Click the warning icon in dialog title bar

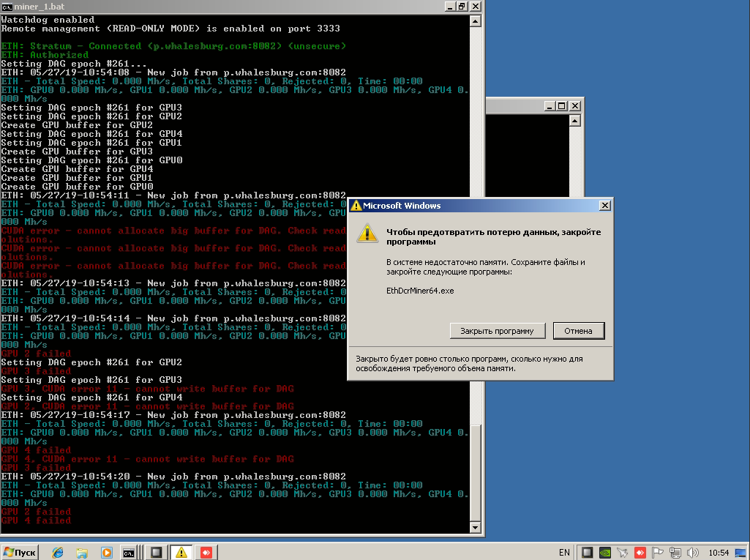point(356,205)
